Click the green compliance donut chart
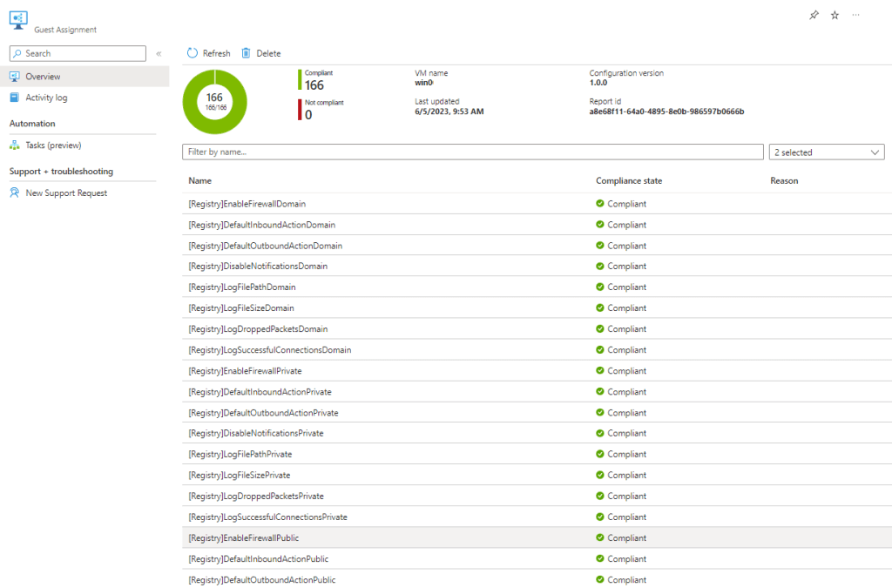 pos(214,102)
